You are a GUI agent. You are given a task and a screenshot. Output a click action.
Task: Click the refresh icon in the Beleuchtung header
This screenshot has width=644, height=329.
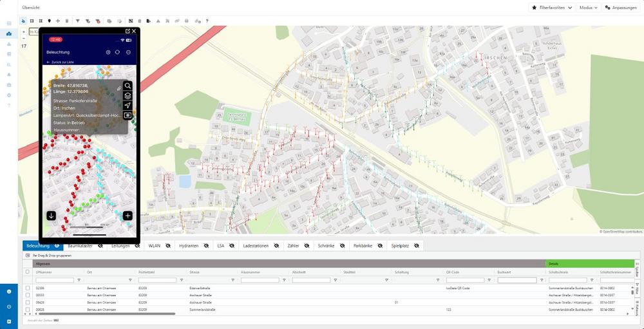pos(118,52)
